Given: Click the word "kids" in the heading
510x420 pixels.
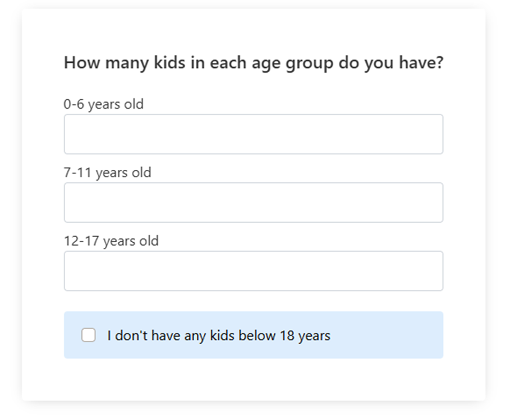Looking at the screenshot, I should click(x=169, y=62).
